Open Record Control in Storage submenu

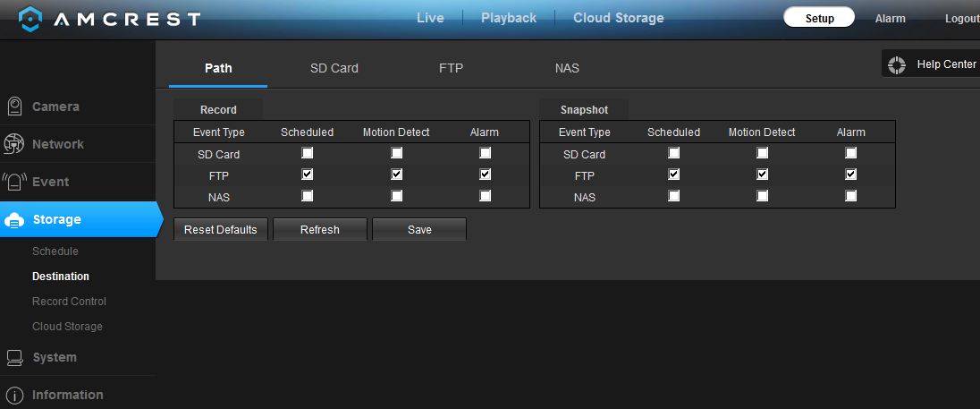pos(70,302)
